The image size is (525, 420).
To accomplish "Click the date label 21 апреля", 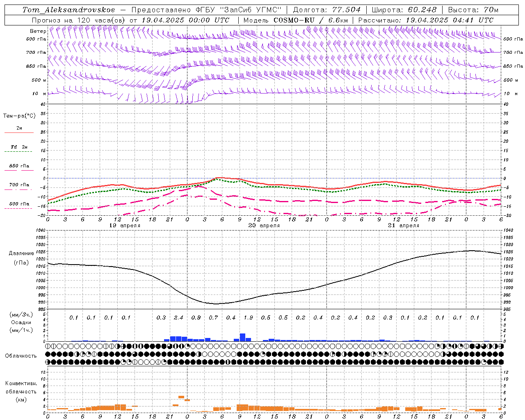I will point(404,226).
